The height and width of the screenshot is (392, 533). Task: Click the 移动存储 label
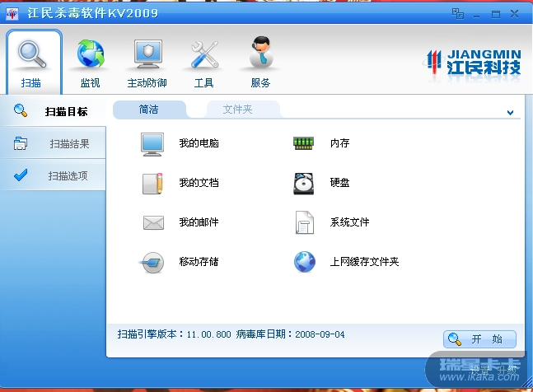(199, 262)
